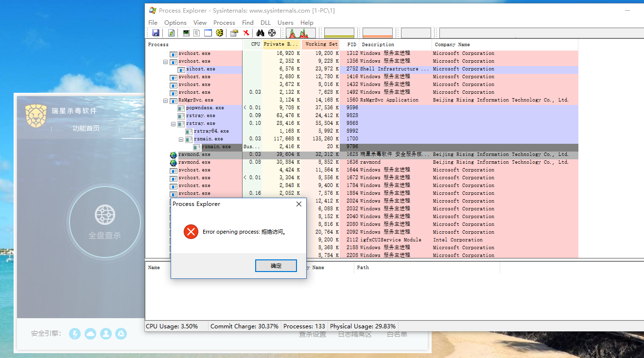Select the suspended rsmain.exe PID 9796 row
This screenshot has width=644, height=358.
click(x=362, y=147)
